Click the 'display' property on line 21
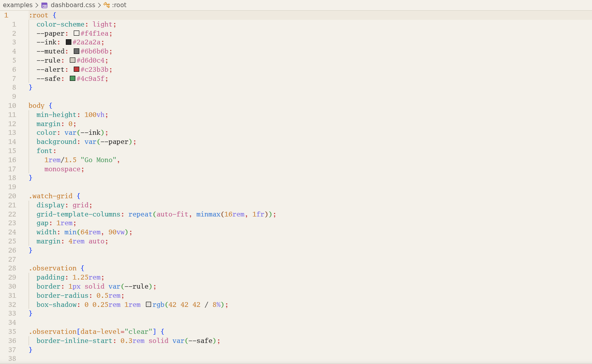The width and height of the screenshot is (592, 364). pos(50,205)
